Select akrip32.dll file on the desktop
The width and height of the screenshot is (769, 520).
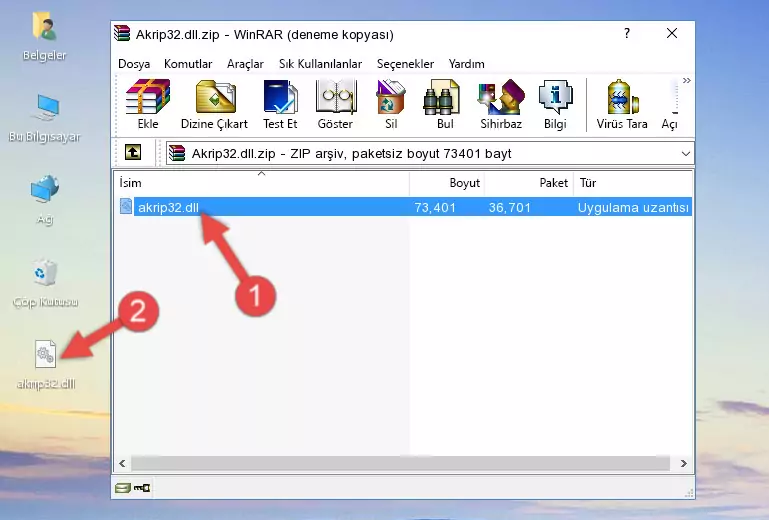pos(46,365)
